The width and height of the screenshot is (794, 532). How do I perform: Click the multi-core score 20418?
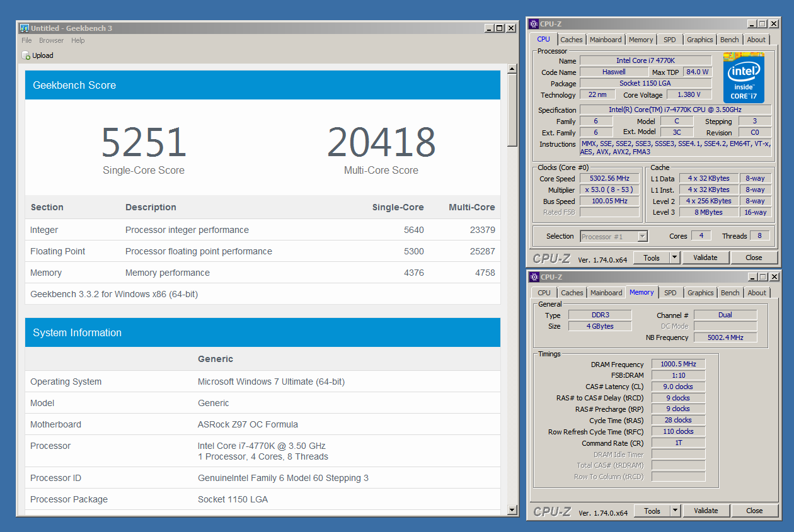pyautogui.click(x=381, y=142)
